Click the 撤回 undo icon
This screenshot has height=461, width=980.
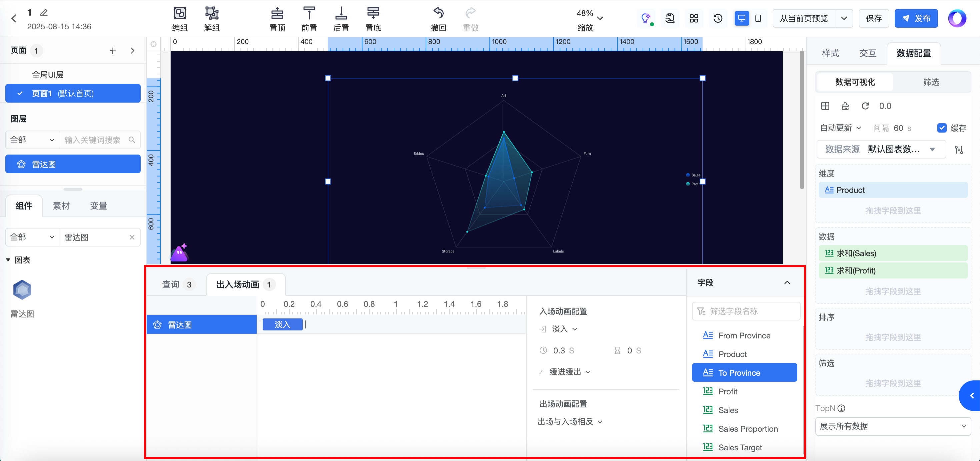tap(438, 13)
